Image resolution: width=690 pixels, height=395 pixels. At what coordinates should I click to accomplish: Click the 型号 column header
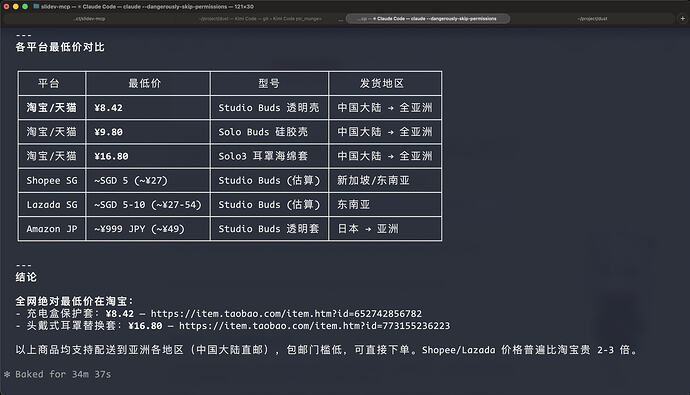click(x=268, y=83)
